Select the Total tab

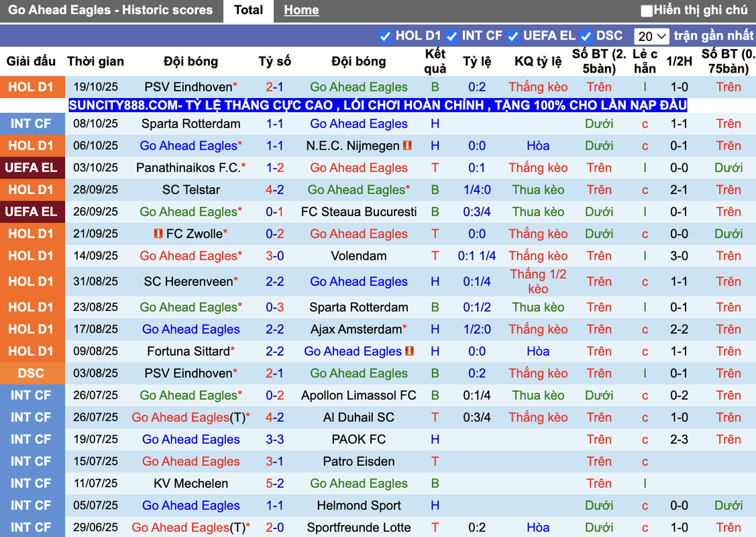pyautogui.click(x=248, y=11)
